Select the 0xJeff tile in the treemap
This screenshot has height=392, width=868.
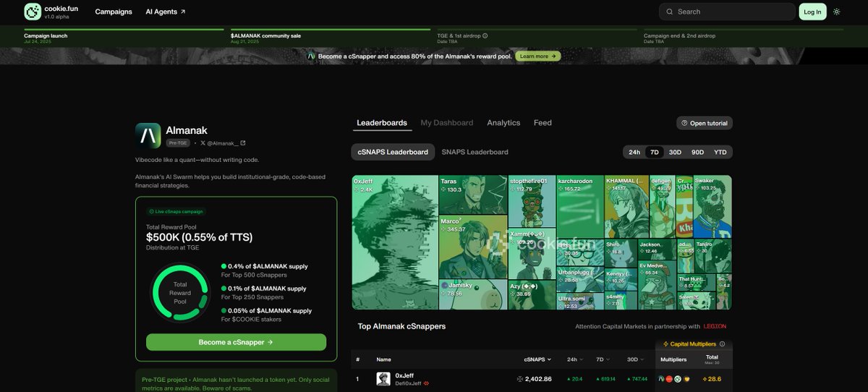tap(395, 242)
